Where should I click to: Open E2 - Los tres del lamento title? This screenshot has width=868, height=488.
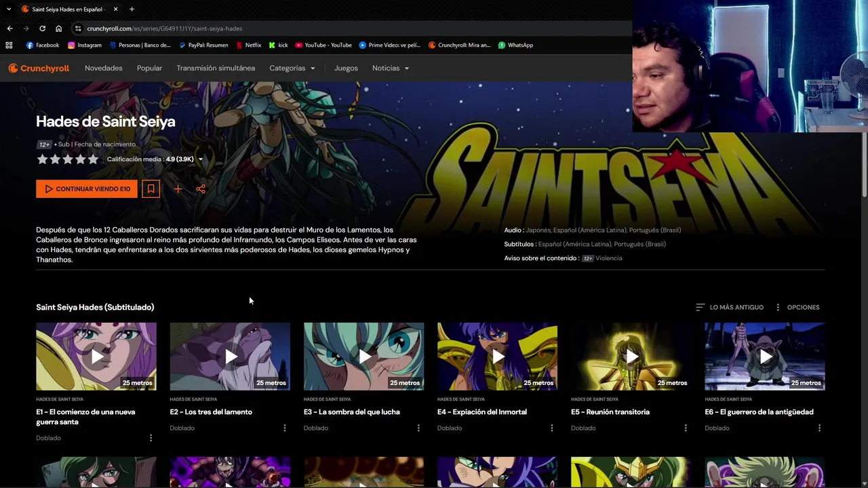coord(211,412)
